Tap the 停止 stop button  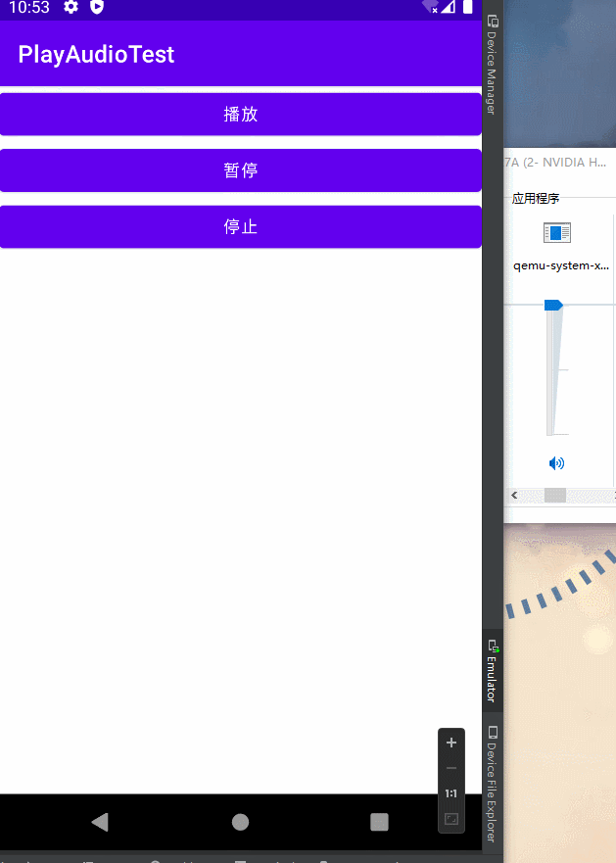coord(241,226)
